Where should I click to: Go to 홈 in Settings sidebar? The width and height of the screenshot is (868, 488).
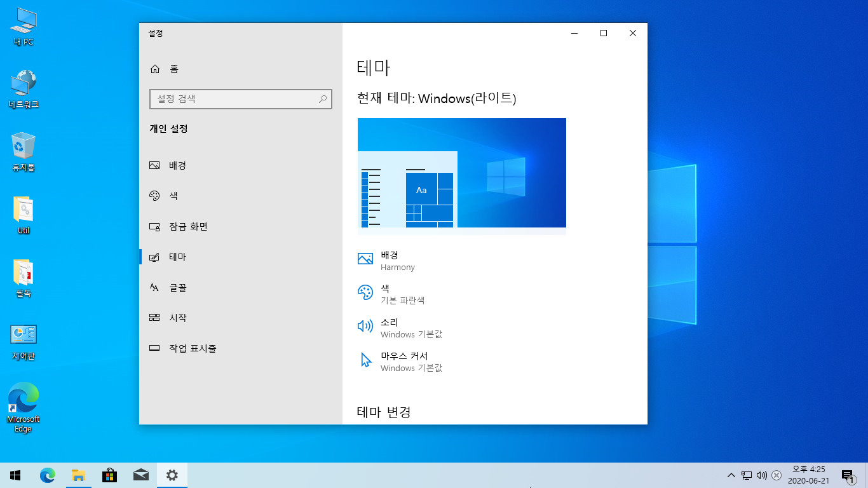point(241,69)
